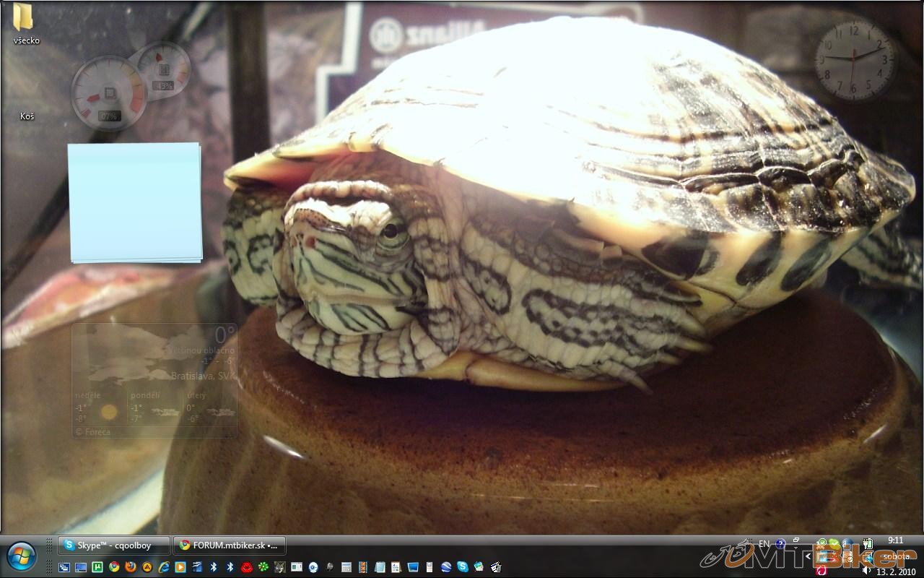This screenshot has width=924, height=578.
Task: Switch to FORUM.mtbiker.sk Chrome window
Action: pyautogui.click(x=230, y=545)
